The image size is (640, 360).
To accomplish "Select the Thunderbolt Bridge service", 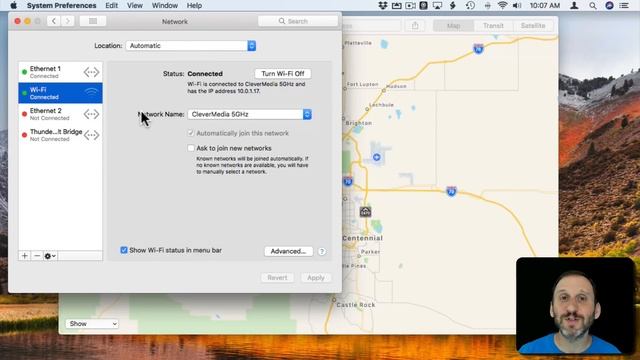I will click(60, 135).
